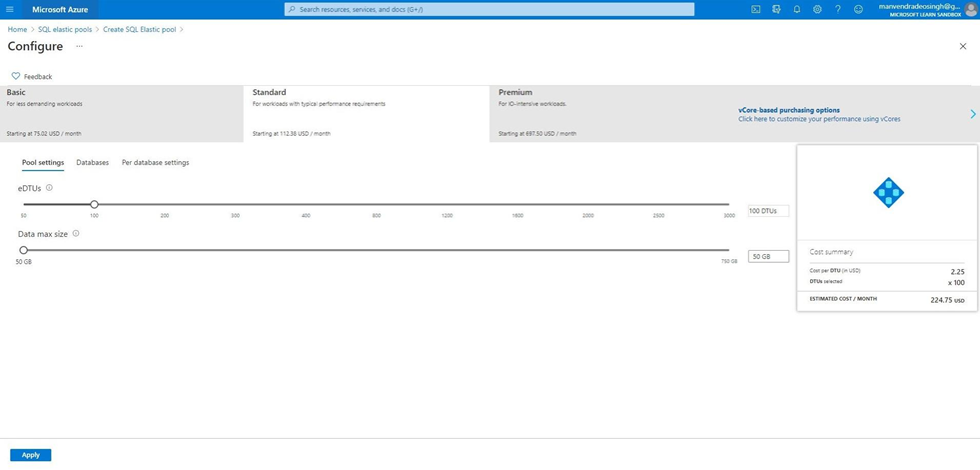
Task: Switch to Databases tab
Action: tap(93, 162)
